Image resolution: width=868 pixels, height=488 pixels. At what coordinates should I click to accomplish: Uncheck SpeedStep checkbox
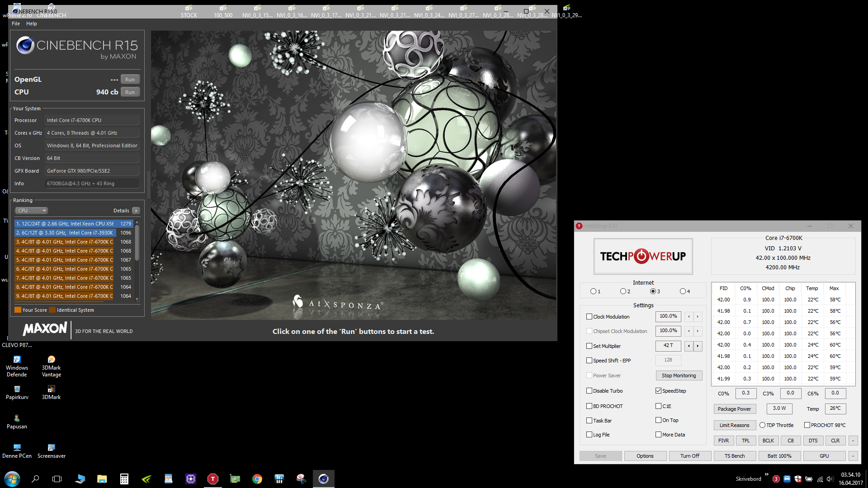point(658,391)
